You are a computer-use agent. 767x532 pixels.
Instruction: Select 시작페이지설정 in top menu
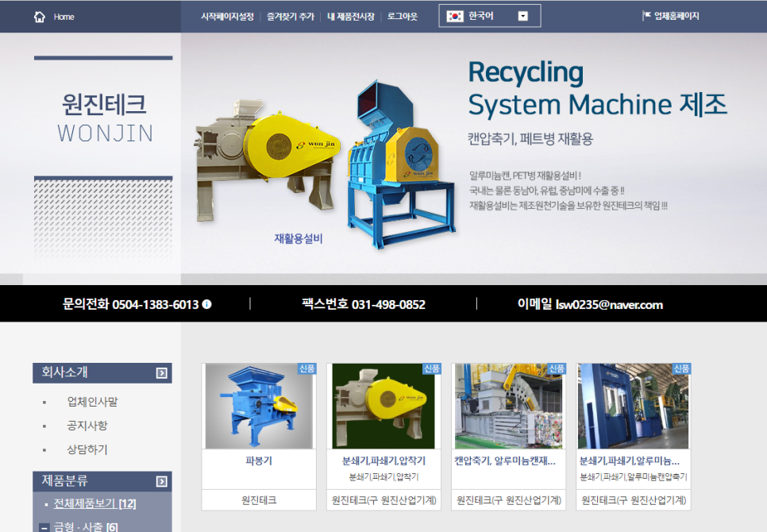[227, 17]
